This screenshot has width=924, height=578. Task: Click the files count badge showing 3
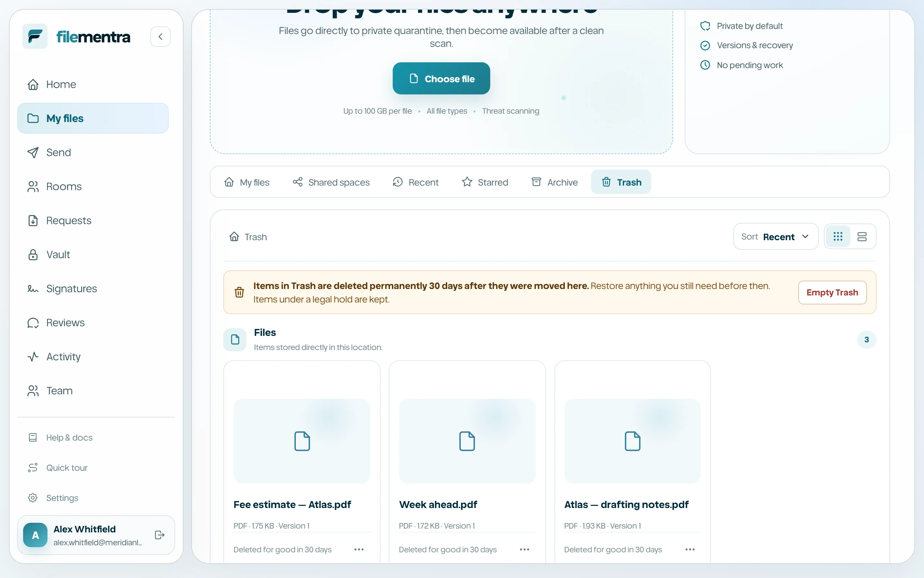pyautogui.click(x=866, y=339)
